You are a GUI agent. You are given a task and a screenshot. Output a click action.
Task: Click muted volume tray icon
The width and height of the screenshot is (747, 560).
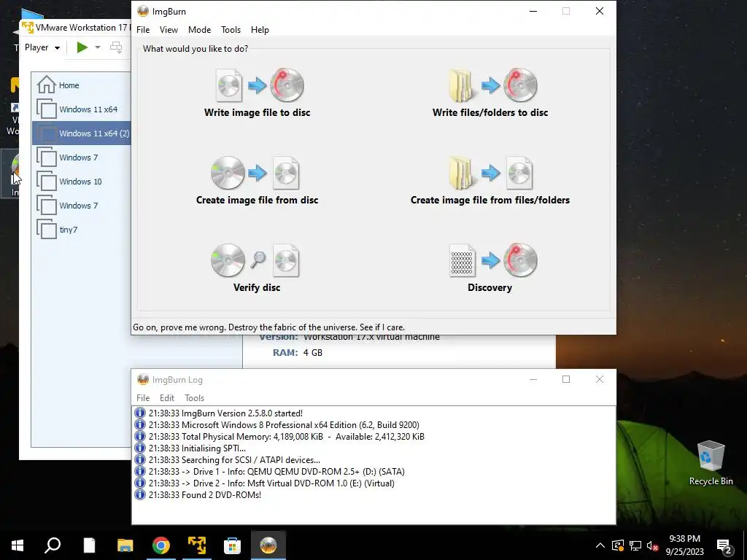[652, 545]
